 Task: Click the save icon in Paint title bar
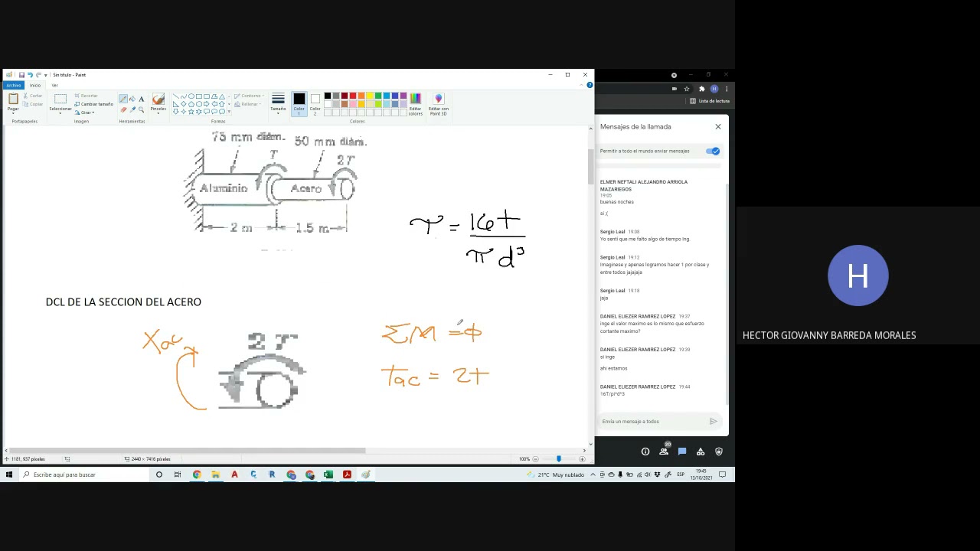click(21, 75)
